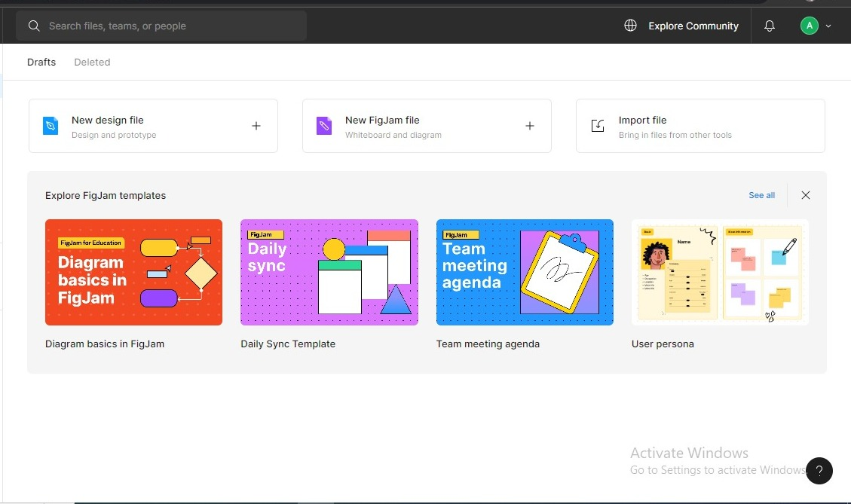Dismiss the Explore FigJam templates banner
The height and width of the screenshot is (504, 851).
(805, 195)
